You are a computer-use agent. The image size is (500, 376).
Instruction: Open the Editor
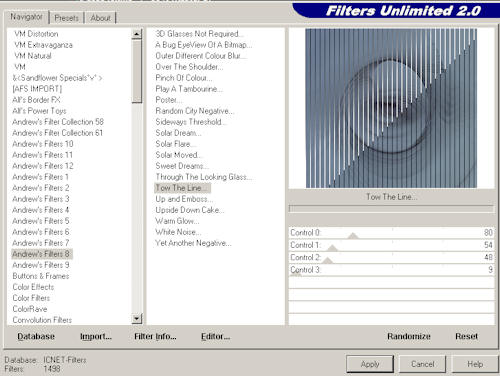pos(215,337)
